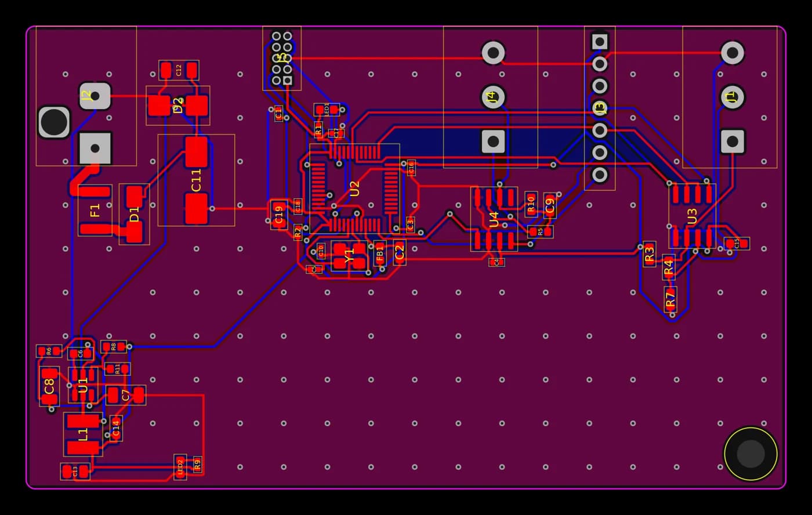Select the U2 microcontroller footprint

coord(354,189)
